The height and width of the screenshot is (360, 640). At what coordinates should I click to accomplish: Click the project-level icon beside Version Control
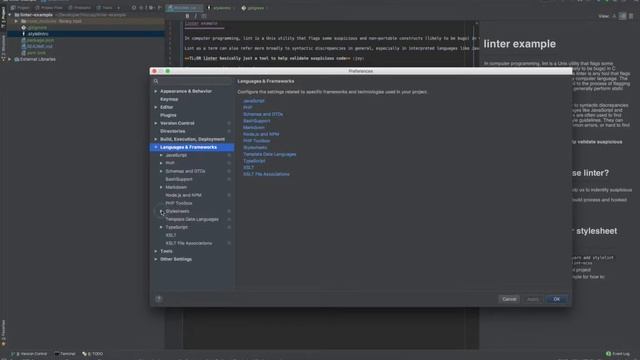[229, 123]
